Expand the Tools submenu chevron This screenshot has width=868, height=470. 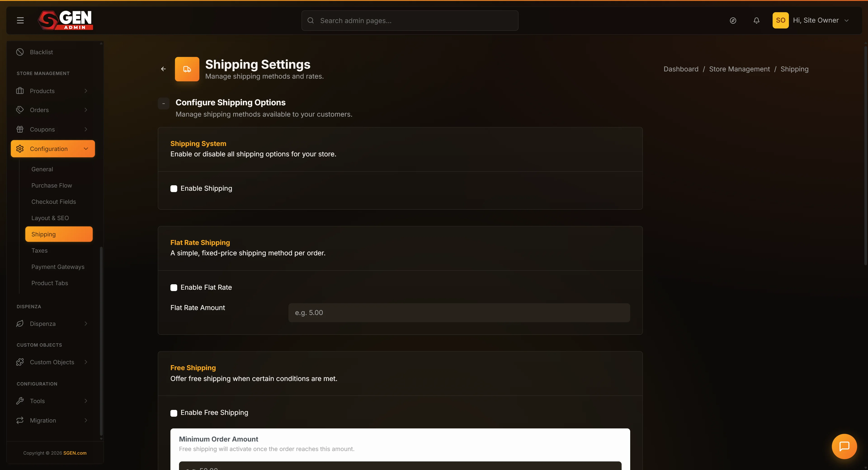coord(86,401)
